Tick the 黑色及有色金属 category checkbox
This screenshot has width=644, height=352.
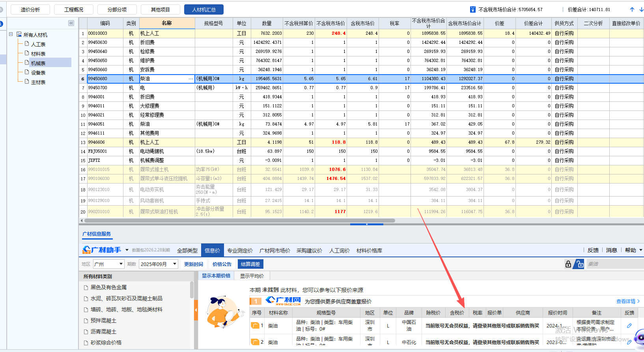click(86, 288)
